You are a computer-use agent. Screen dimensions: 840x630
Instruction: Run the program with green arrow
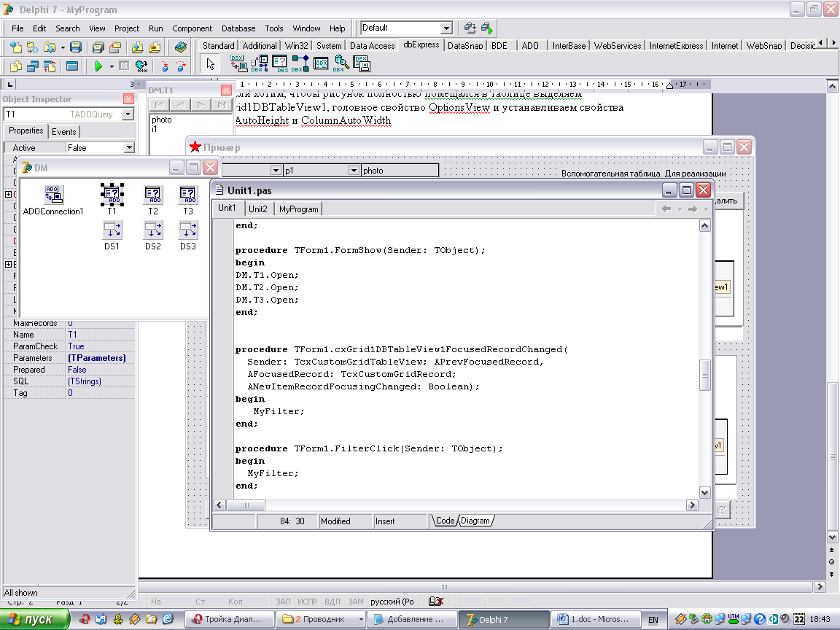[98, 66]
